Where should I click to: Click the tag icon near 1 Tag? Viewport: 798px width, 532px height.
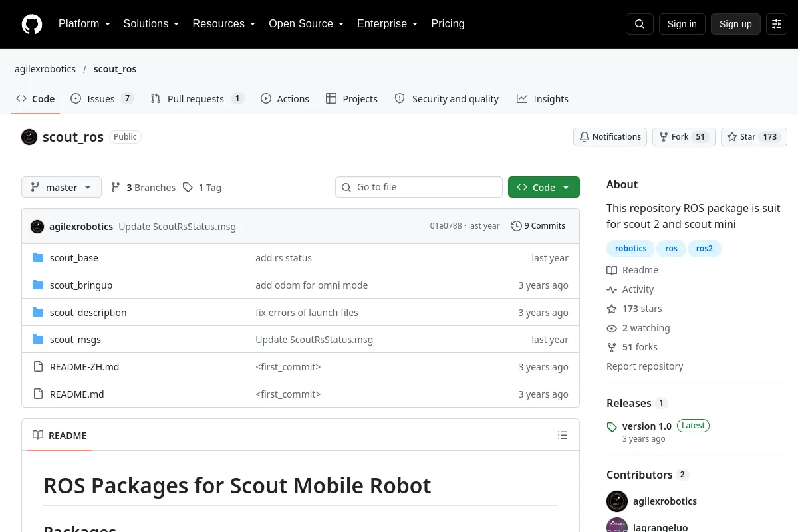coord(188,188)
